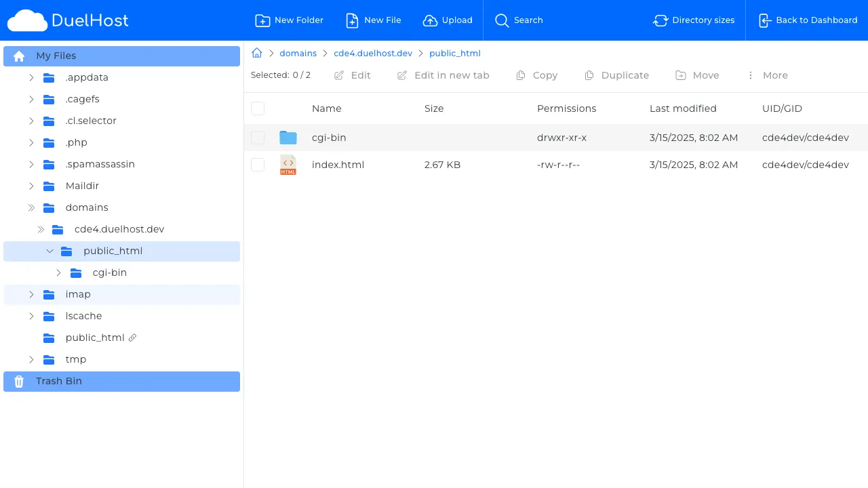Open Search using the magnifier icon
Viewport: 868px width, 488px height.
click(x=502, y=20)
